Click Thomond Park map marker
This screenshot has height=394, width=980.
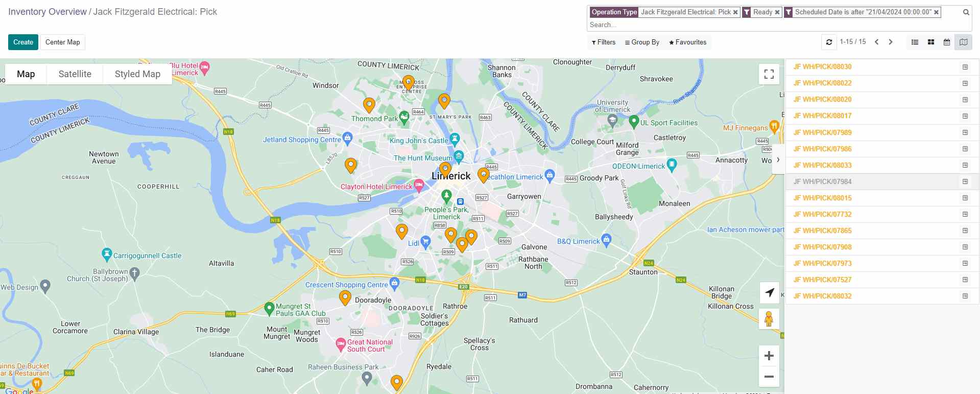pos(404,118)
